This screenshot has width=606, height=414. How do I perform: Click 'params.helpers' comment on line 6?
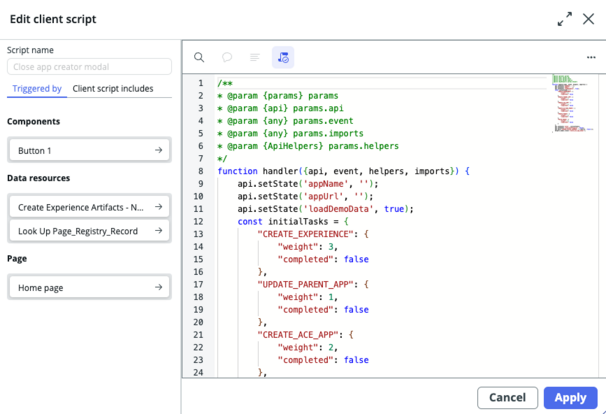click(x=363, y=146)
